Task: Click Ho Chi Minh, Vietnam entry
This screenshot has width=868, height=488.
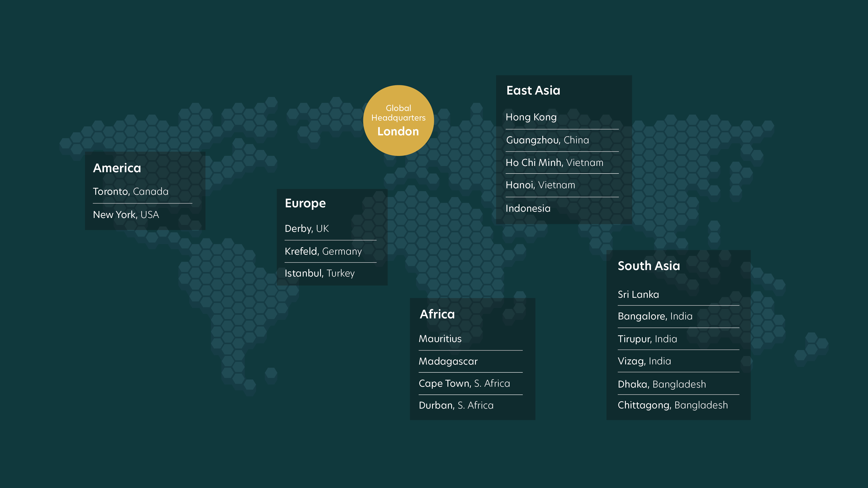Action: pyautogui.click(x=555, y=163)
